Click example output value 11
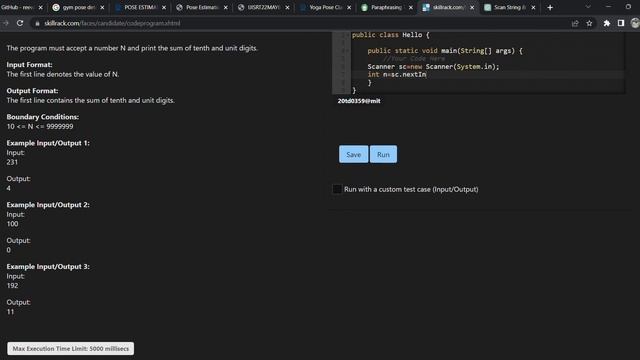This screenshot has height=360, width=640. (10, 312)
